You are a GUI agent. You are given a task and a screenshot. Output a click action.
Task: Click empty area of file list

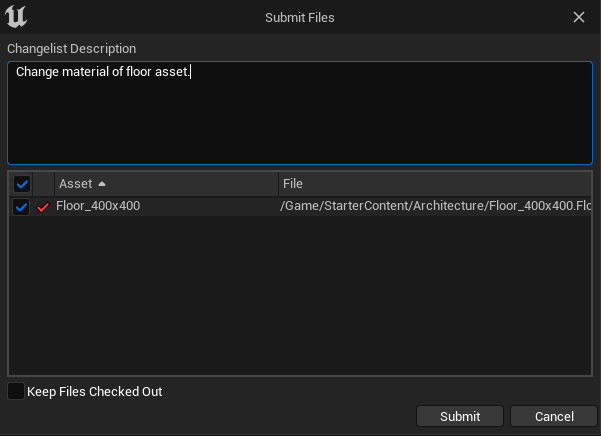pyautogui.click(x=300, y=295)
